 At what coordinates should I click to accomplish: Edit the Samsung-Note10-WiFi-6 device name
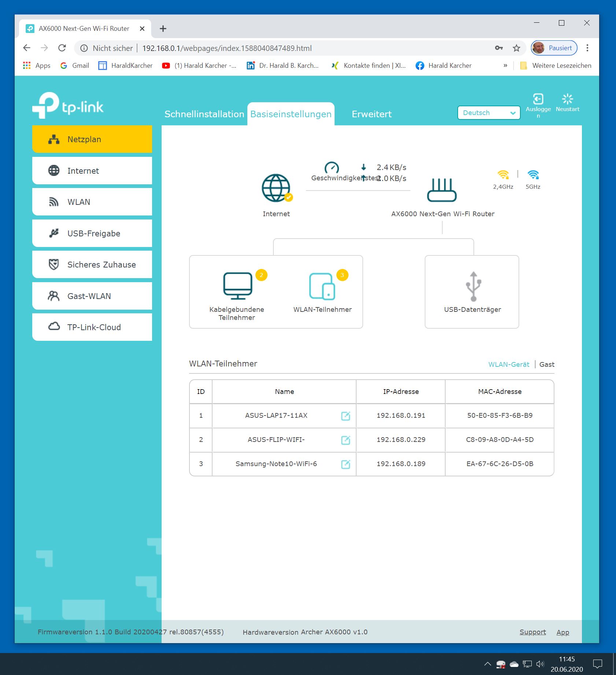pyautogui.click(x=346, y=464)
